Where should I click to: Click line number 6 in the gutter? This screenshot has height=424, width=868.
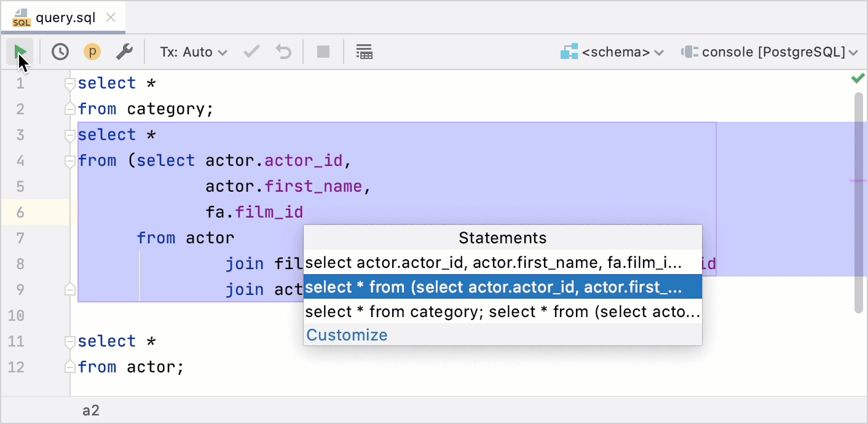(x=20, y=212)
